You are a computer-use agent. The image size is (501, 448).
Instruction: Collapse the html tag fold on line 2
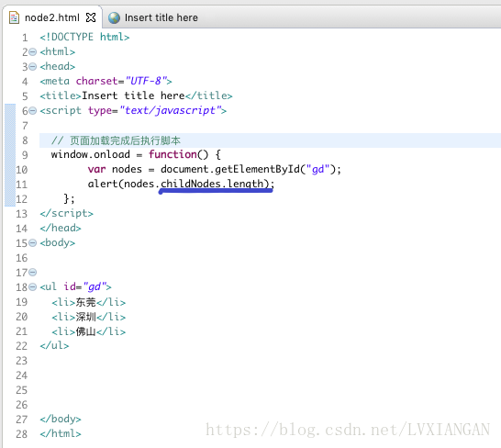point(33,51)
